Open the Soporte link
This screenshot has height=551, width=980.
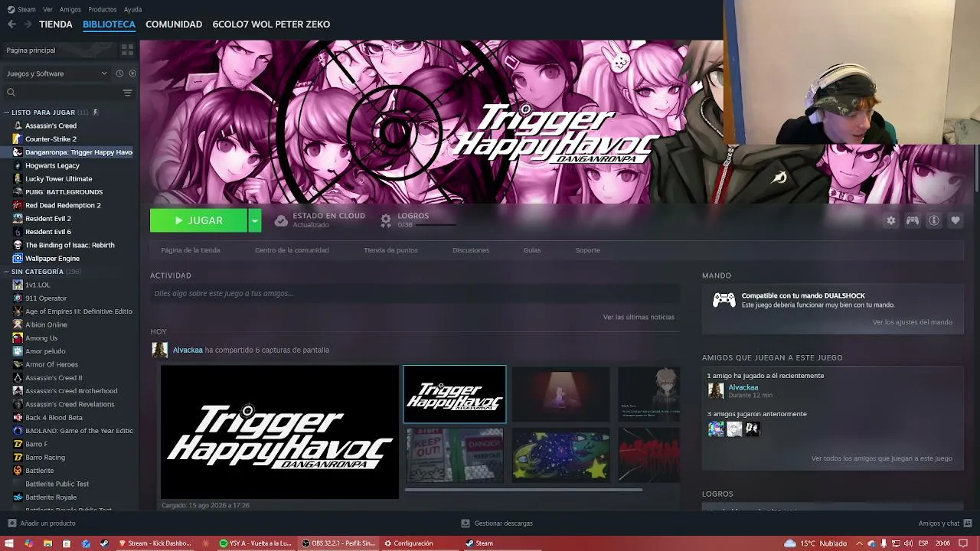tap(588, 250)
